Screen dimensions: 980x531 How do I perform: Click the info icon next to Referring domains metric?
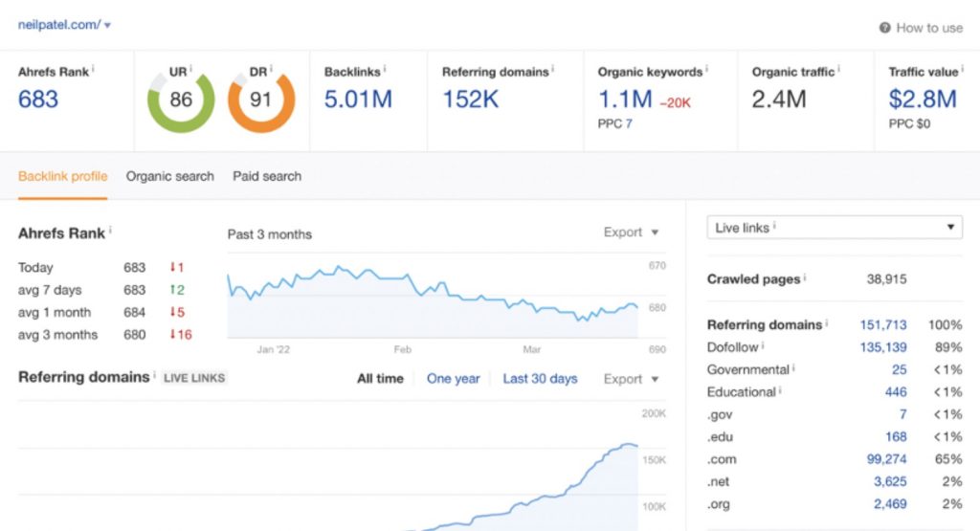tap(552, 68)
